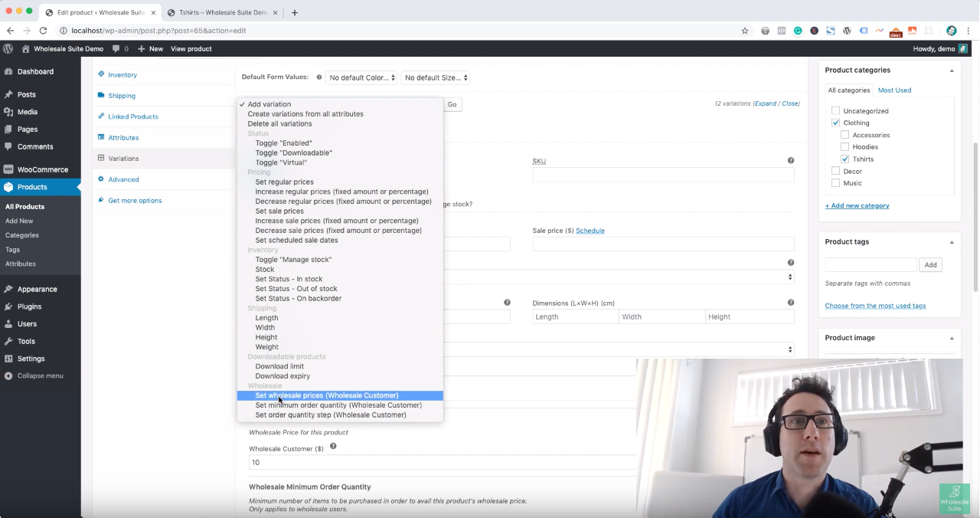The width and height of the screenshot is (980, 518).
Task: Select Set wholesale prices (Wholesale Customer)
Action: point(327,395)
